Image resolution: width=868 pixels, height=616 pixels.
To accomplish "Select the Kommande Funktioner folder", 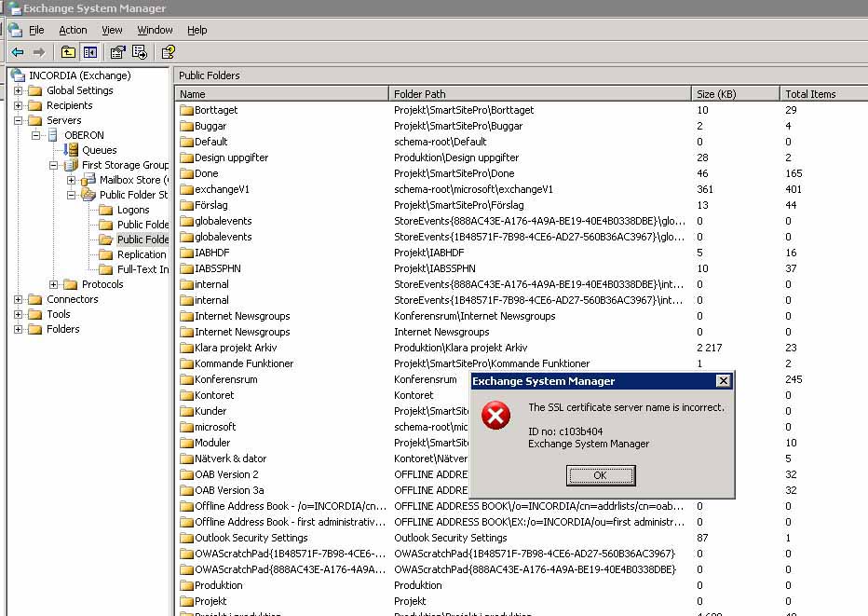I will point(244,364).
